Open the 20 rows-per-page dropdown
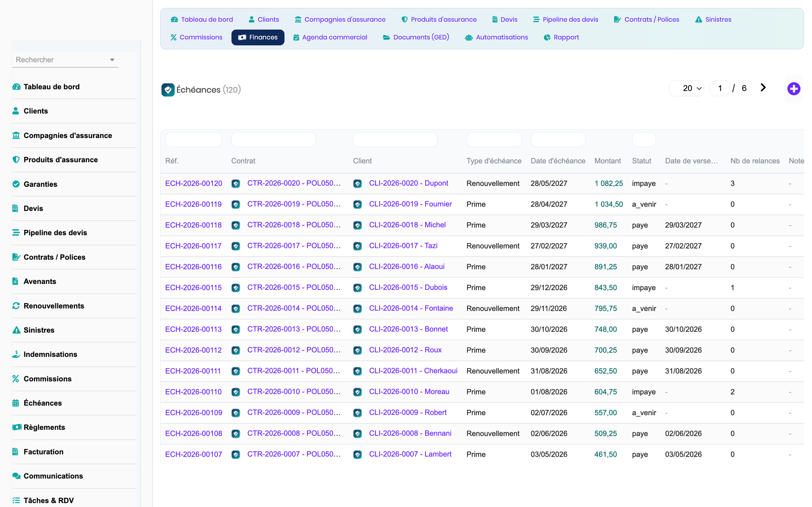 tap(687, 88)
